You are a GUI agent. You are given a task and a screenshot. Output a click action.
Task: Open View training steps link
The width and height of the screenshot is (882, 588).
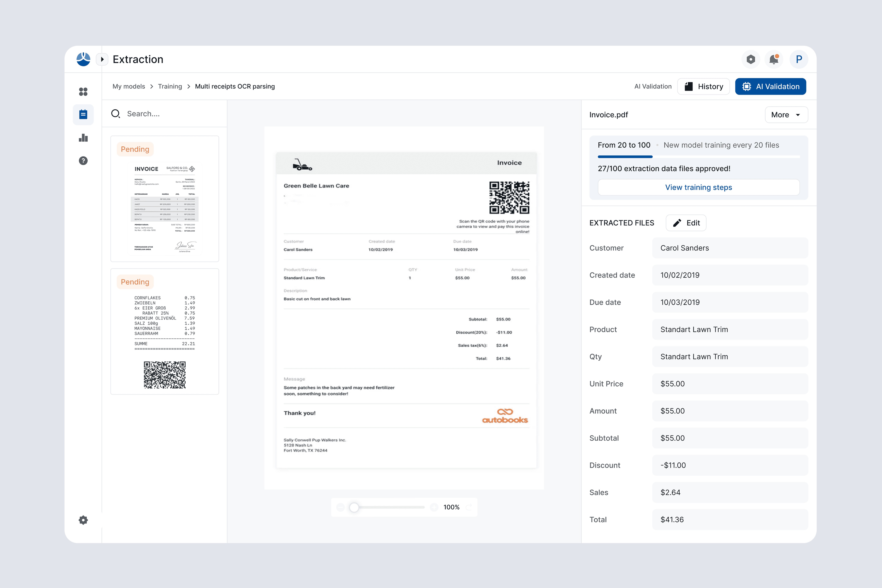(698, 187)
